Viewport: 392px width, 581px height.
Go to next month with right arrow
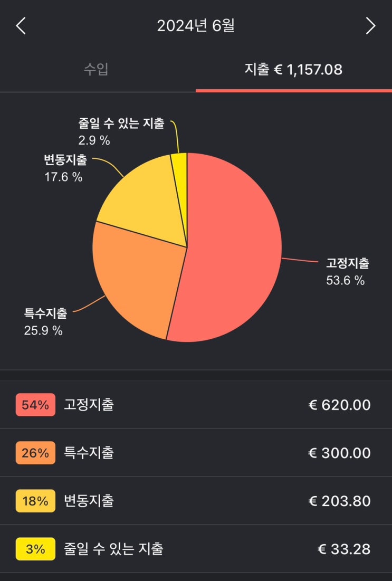coord(371,26)
